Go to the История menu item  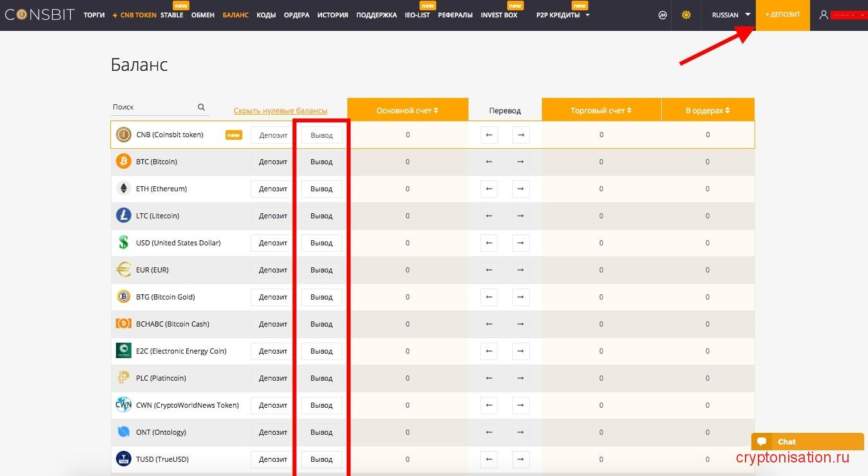tap(333, 15)
